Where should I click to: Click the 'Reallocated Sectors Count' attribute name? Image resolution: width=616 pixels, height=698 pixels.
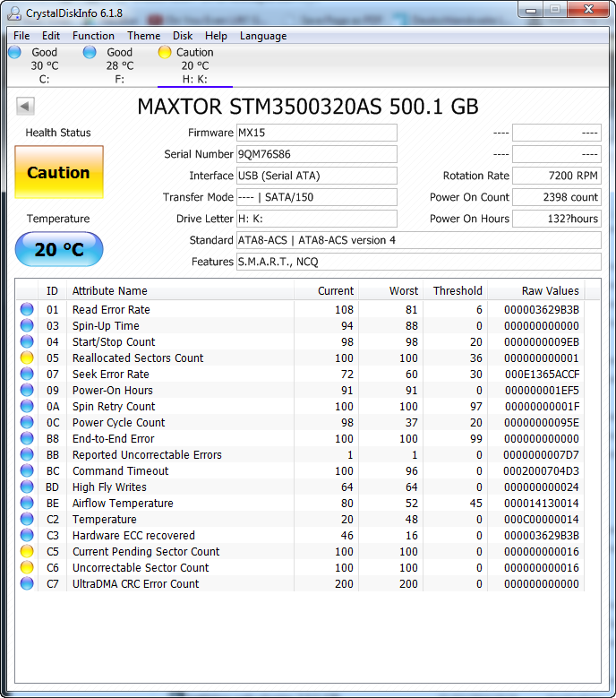[x=138, y=358]
